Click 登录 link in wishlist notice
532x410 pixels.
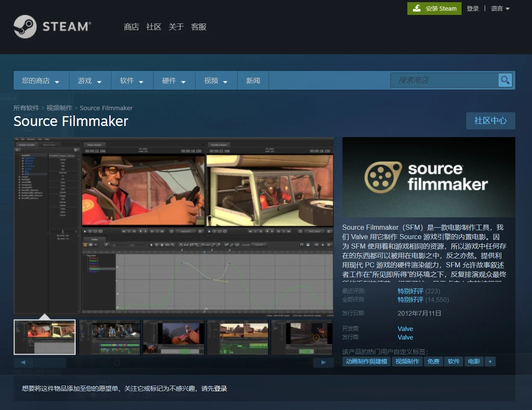(220, 389)
